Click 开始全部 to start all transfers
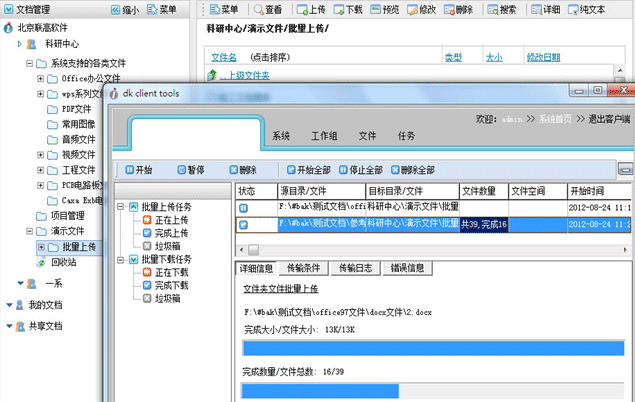635x402 pixels. click(x=307, y=170)
